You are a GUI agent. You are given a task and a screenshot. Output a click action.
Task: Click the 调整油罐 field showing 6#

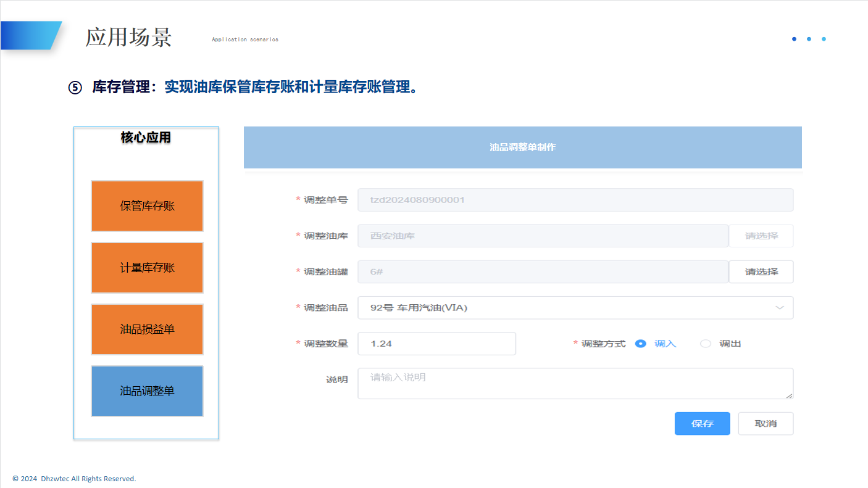(x=543, y=271)
